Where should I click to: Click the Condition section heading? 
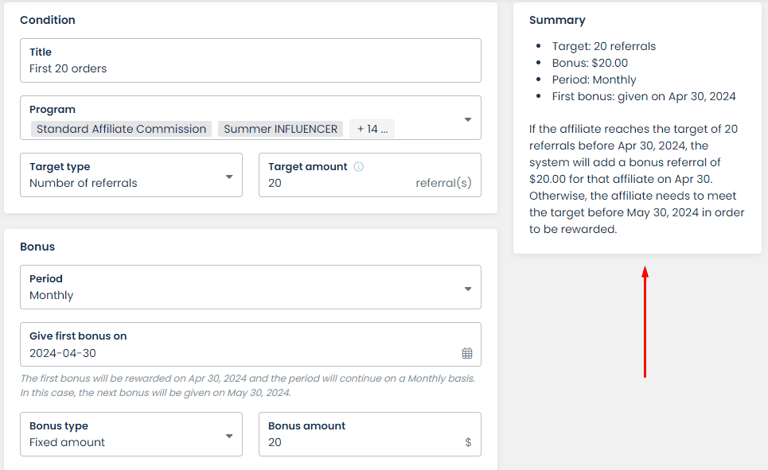(x=47, y=20)
